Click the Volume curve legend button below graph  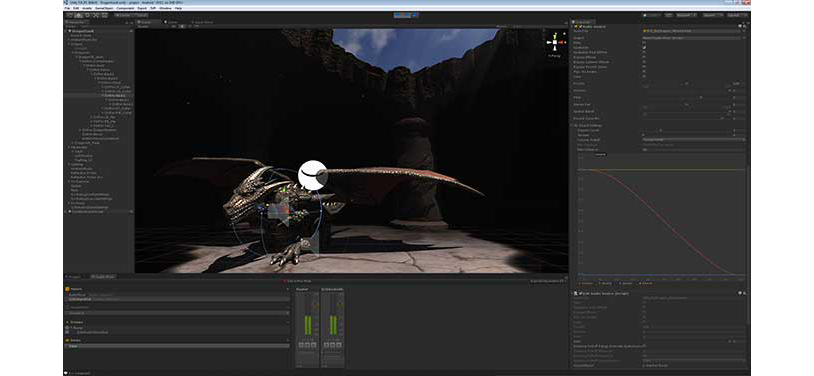(587, 283)
